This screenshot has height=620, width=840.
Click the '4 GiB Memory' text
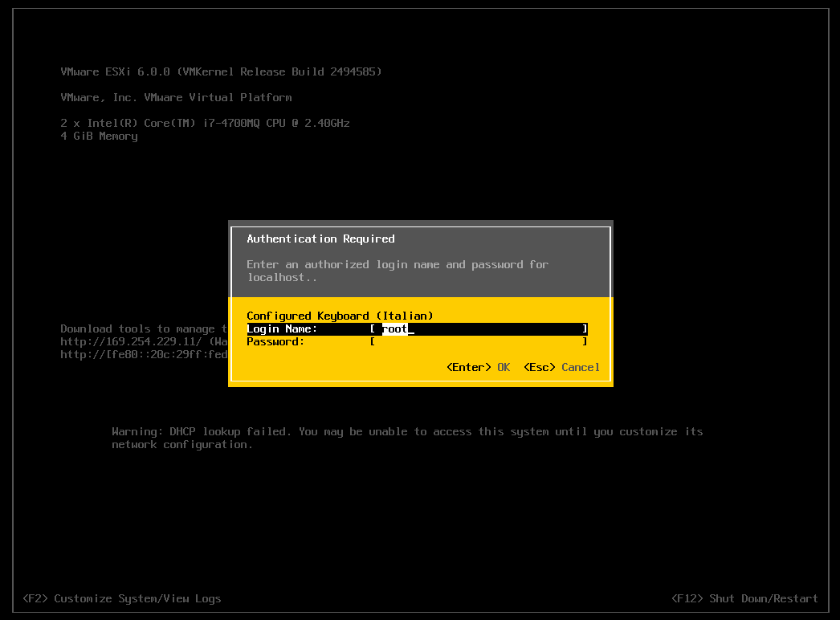click(x=99, y=137)
